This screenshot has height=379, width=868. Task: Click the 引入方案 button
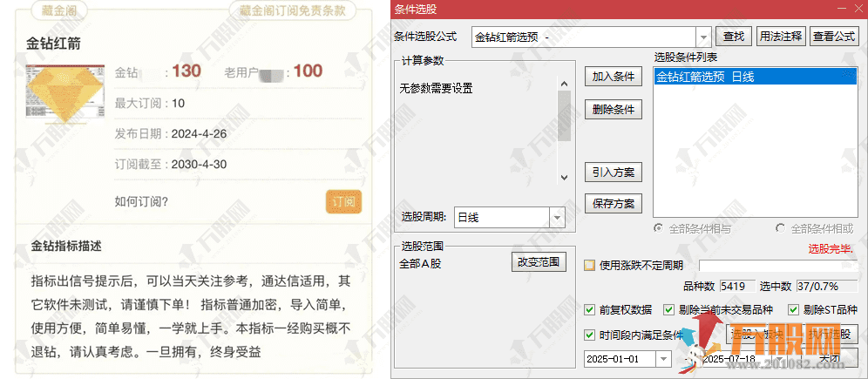(x=614, y=172)
